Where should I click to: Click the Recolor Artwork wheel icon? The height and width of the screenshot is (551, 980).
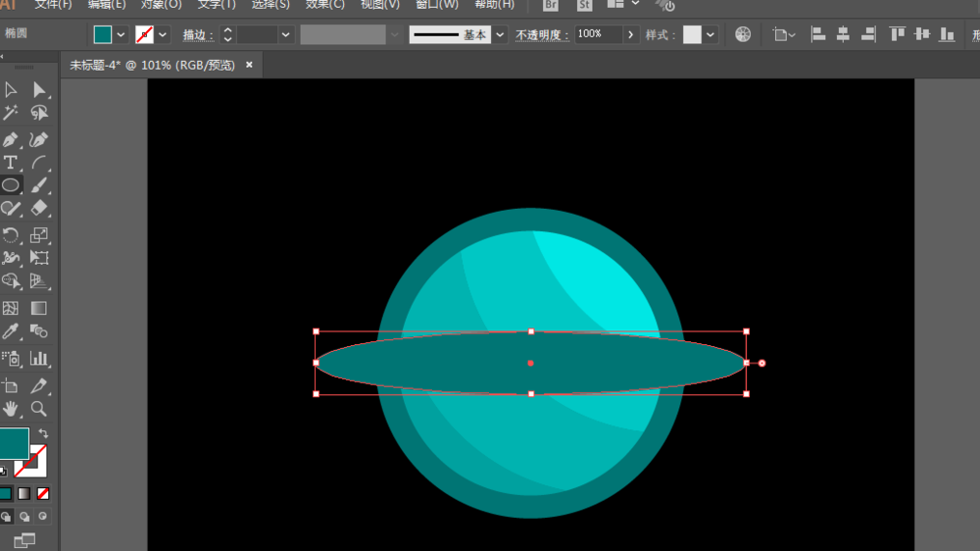pyautogui.click(x=743, y=34)
